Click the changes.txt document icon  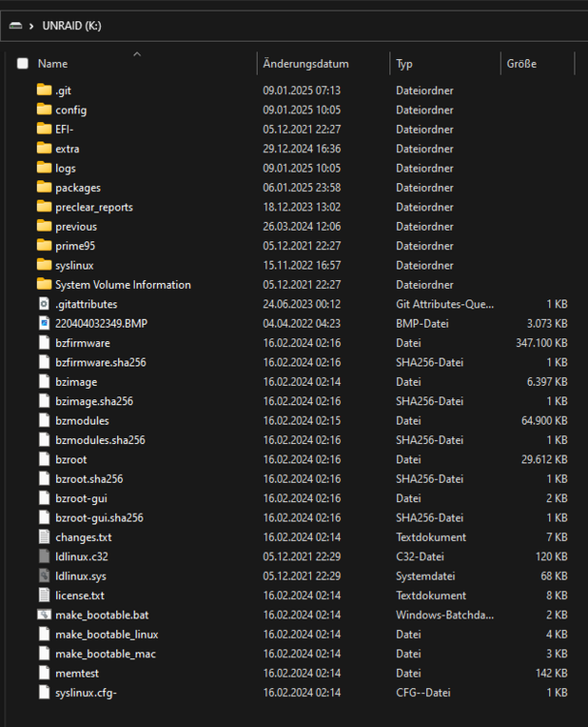(x=44, y=537)
